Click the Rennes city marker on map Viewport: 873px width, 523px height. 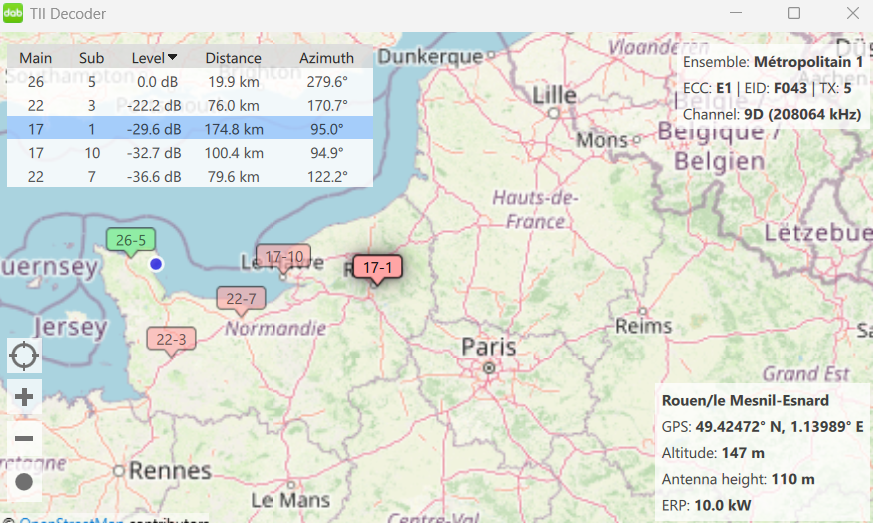pos(119,471)
